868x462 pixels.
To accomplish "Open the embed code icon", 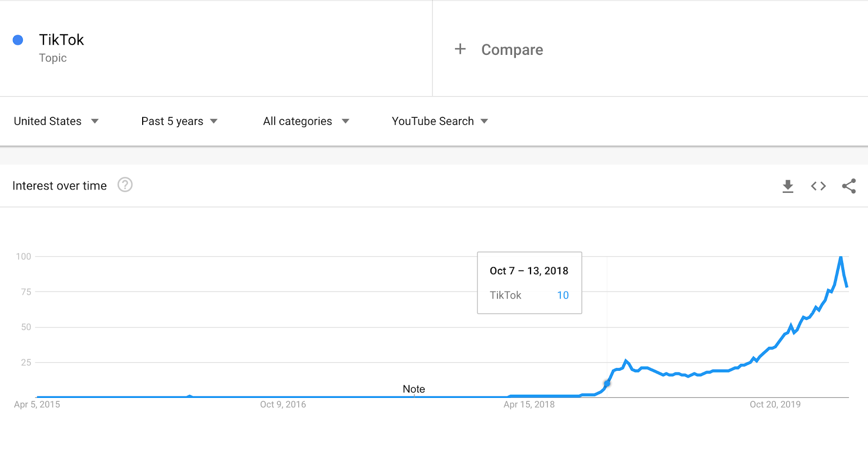I will tap(818, 186).
